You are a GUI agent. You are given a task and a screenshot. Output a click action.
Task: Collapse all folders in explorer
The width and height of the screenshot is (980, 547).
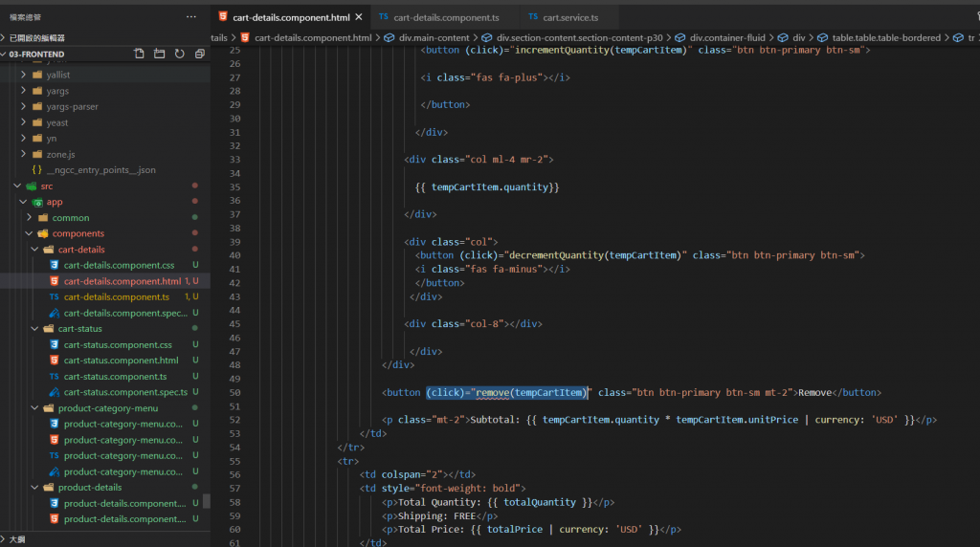(200, 54)
